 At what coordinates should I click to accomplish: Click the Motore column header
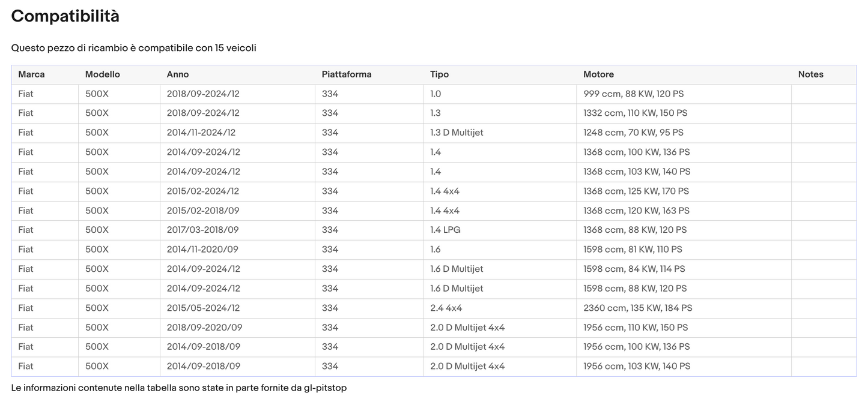click(598, 74)
